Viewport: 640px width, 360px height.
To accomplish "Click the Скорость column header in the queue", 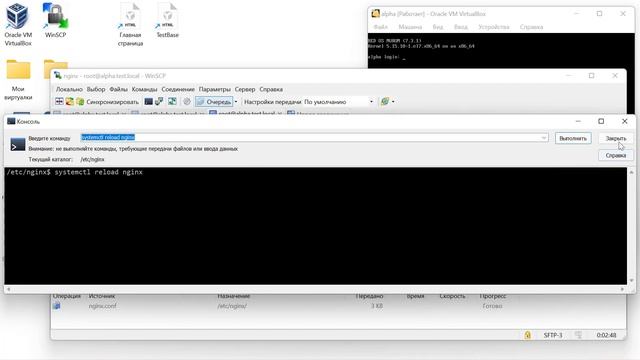I will click(x=452, y=296).
